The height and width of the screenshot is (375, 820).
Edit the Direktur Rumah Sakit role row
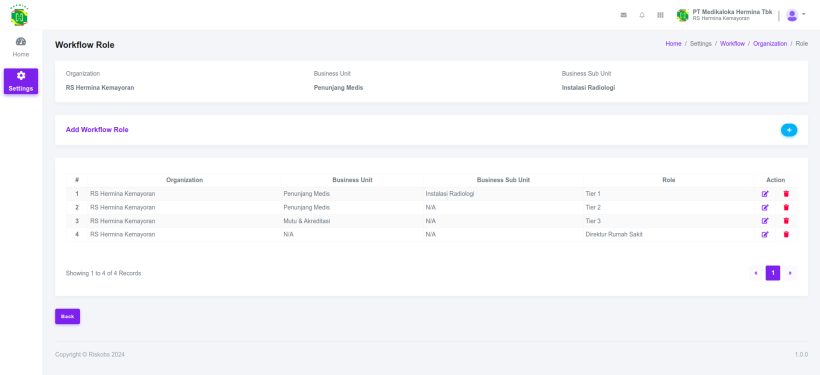coord(765,235)
